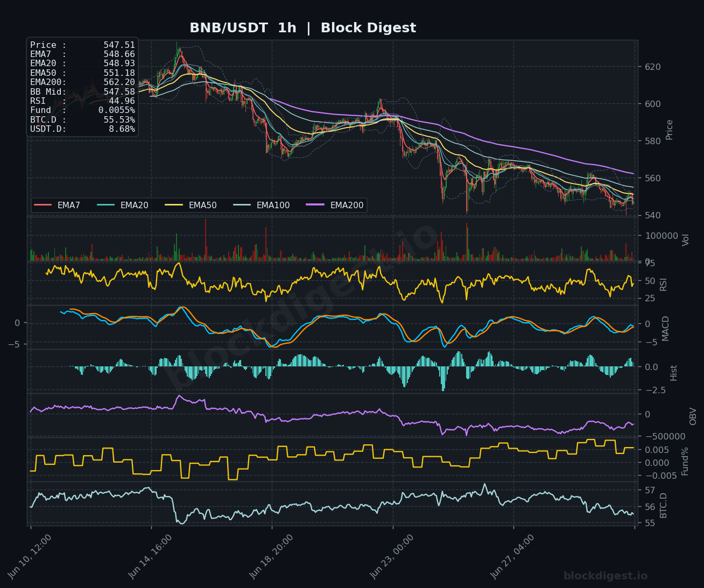Click the EMA50 legend entry
Viewport: 704px width, 588px height.
pyautogui.click(x=191, y=205)
